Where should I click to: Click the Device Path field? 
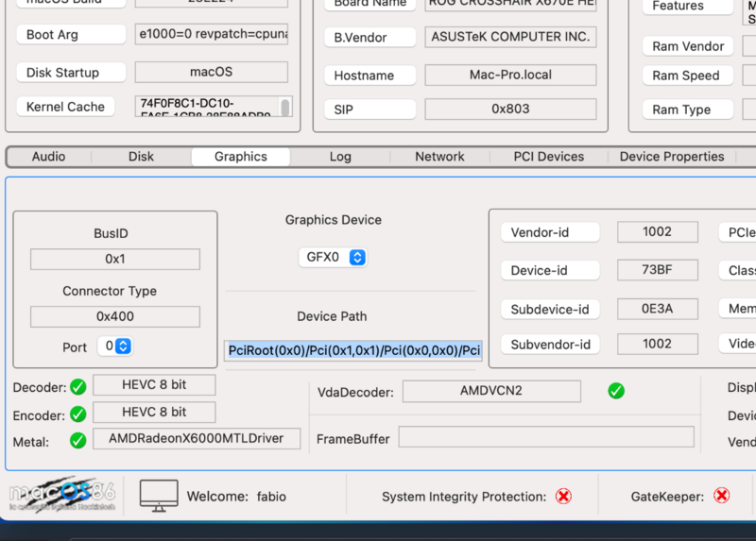tap(352, 350)
